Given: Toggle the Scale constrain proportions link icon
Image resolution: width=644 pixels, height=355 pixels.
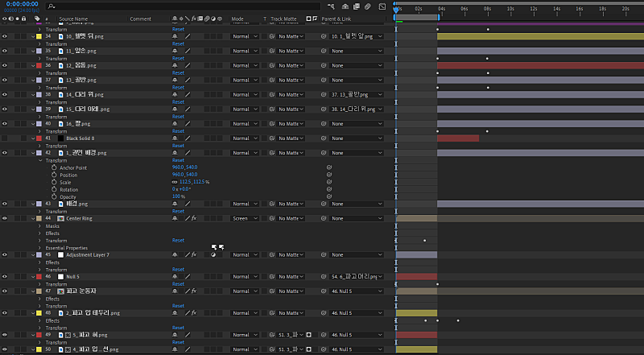Looking at the screenshot, I should tap(175, 182).
